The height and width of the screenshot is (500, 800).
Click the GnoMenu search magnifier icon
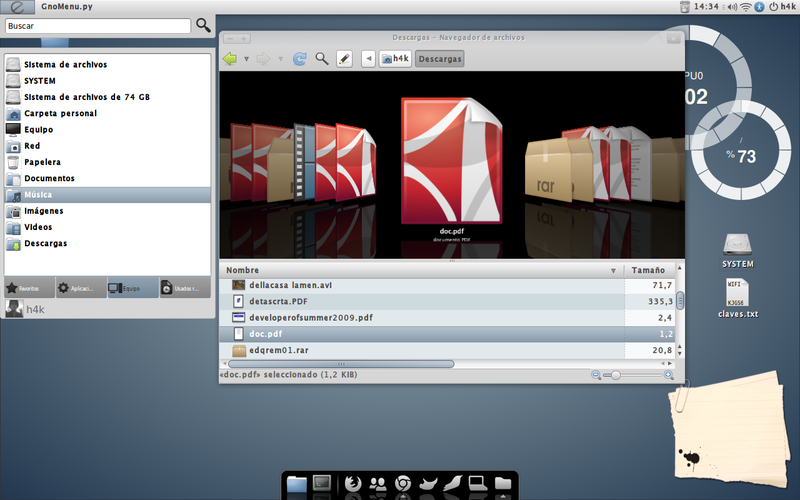pos(203,25)
